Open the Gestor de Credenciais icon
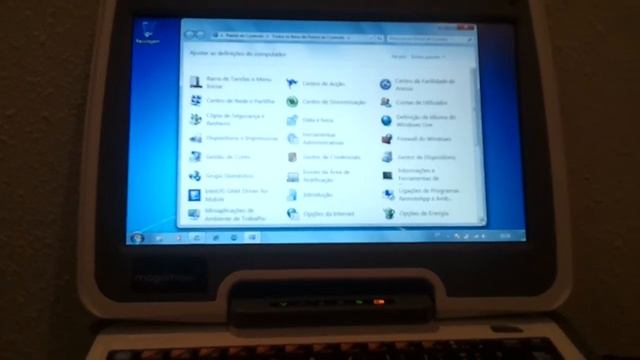Screen dimensions: 640x360 [x=292, y=157]
